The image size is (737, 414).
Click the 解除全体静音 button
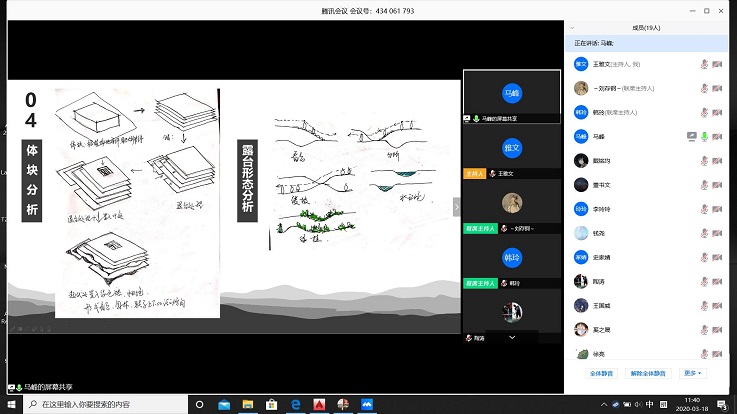(x=647, y=373)
